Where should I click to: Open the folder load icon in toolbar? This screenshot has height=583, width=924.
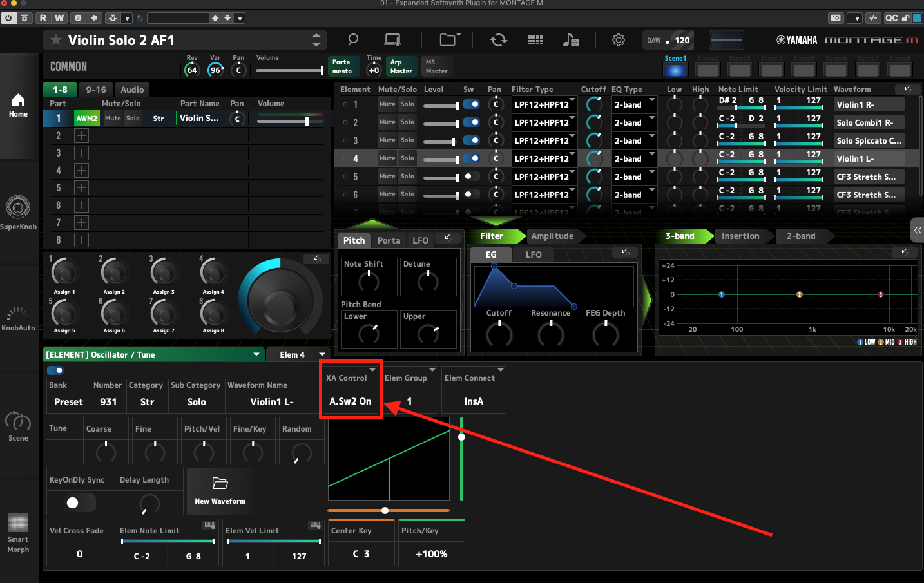[x=448, y=40]
